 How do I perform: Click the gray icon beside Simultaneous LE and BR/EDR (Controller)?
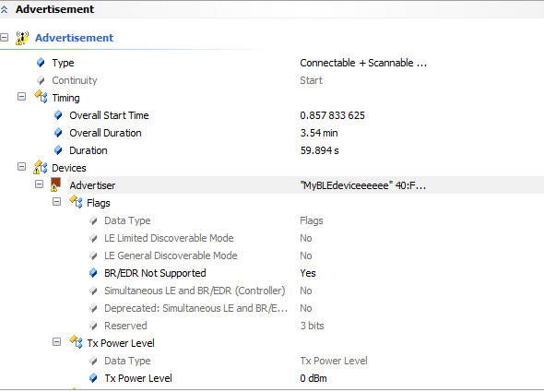point(93,291)
